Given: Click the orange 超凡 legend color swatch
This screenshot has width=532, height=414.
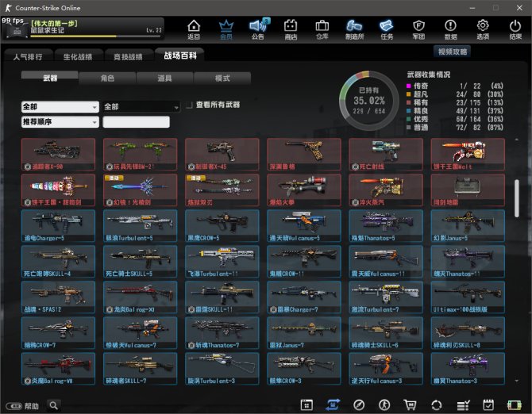Looking at the screenshot, I should (x=408, y=94).
